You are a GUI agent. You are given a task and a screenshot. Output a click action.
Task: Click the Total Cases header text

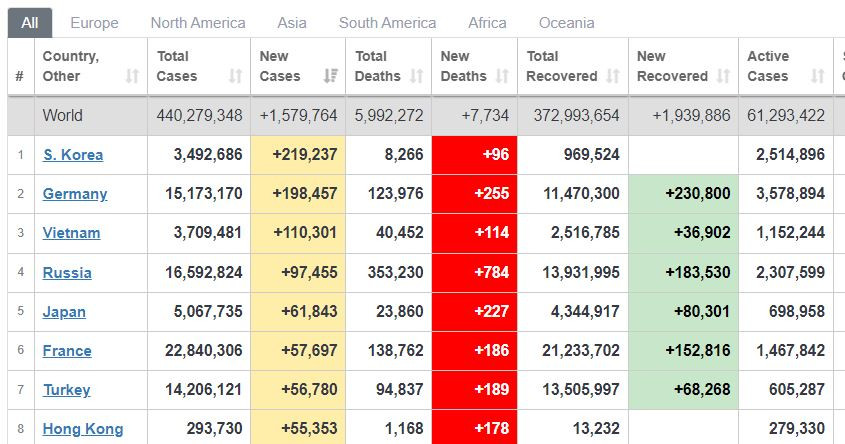177,66
